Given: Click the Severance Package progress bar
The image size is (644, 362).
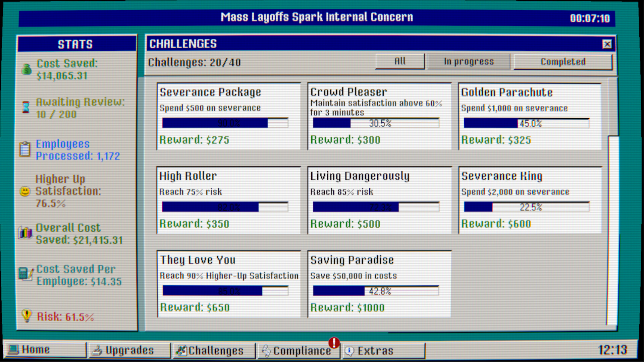Looking at the screenshot, I should pyautogui.click(x=225, y=123).
